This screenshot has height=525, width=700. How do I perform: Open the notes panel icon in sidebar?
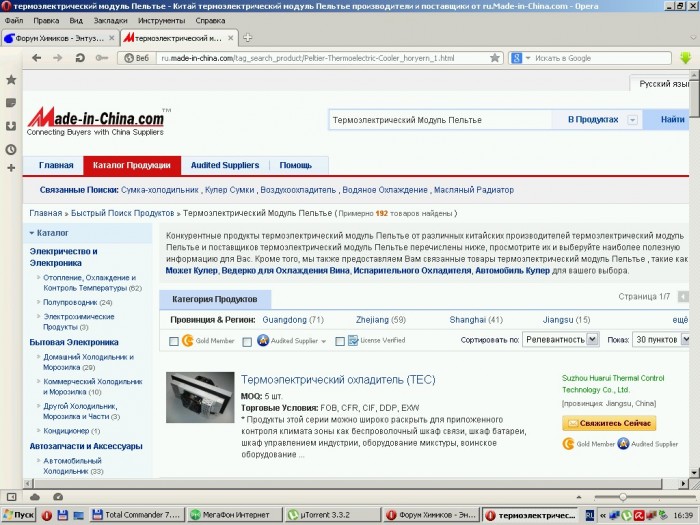10,103
